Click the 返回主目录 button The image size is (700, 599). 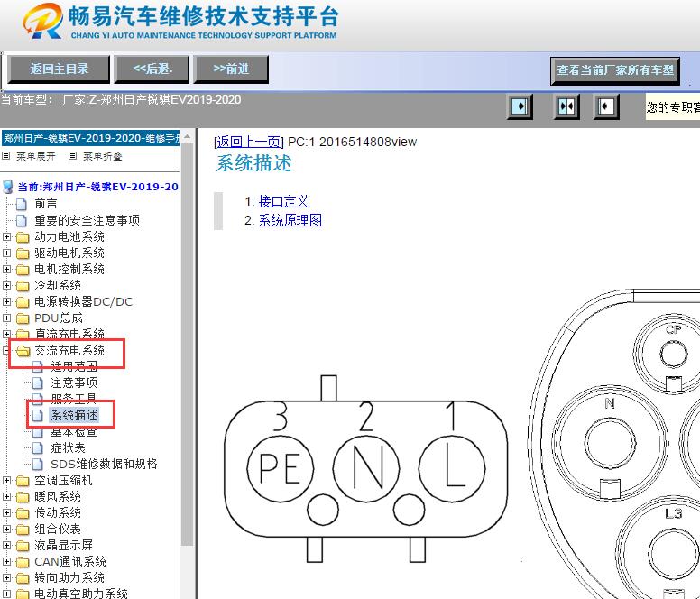59,69
